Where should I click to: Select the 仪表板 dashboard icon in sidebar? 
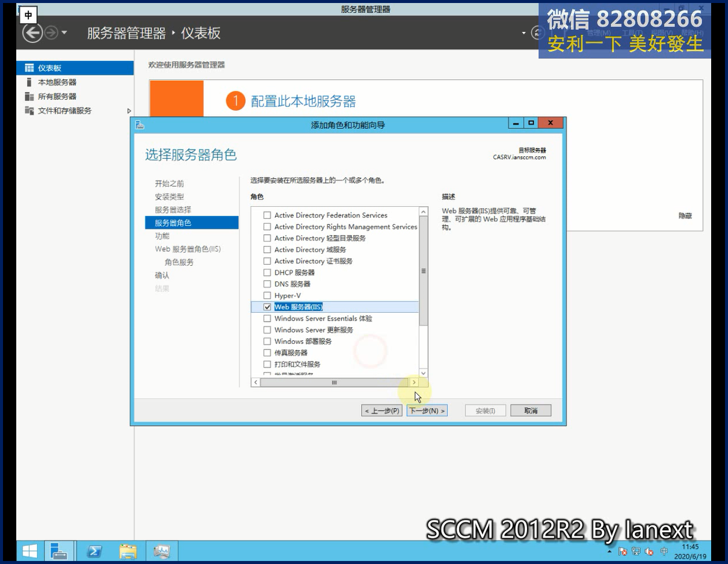click(x=29, y=68)
